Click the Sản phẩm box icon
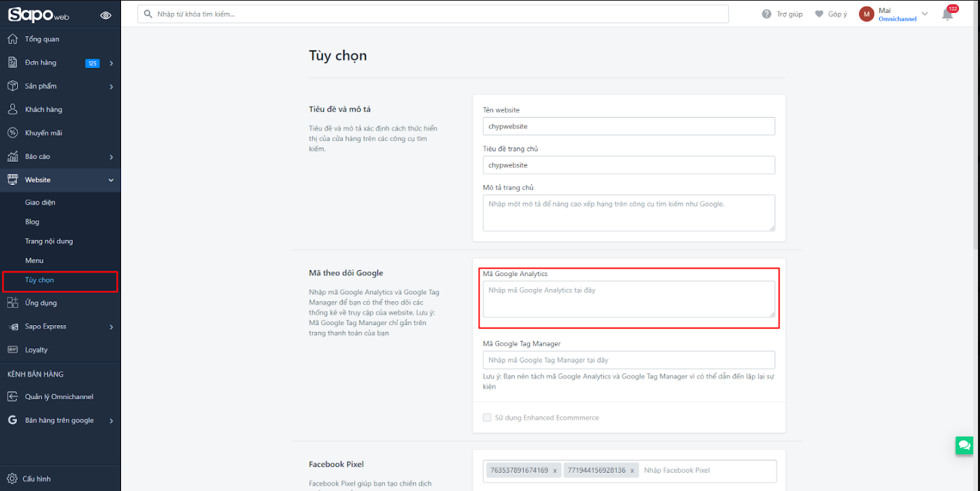Image resolution: width=980 pixels, height=491 pixels. (x=12, y=86)
